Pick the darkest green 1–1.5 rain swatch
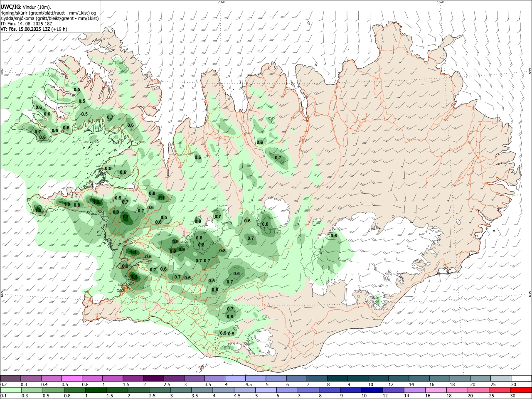Screen dimensions: 532x399 [96, 390]
